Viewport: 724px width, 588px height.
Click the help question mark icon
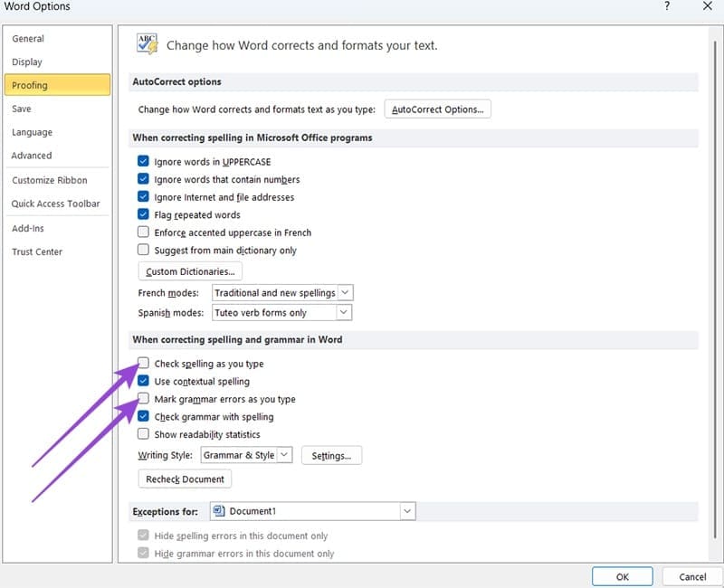[667, 6]
